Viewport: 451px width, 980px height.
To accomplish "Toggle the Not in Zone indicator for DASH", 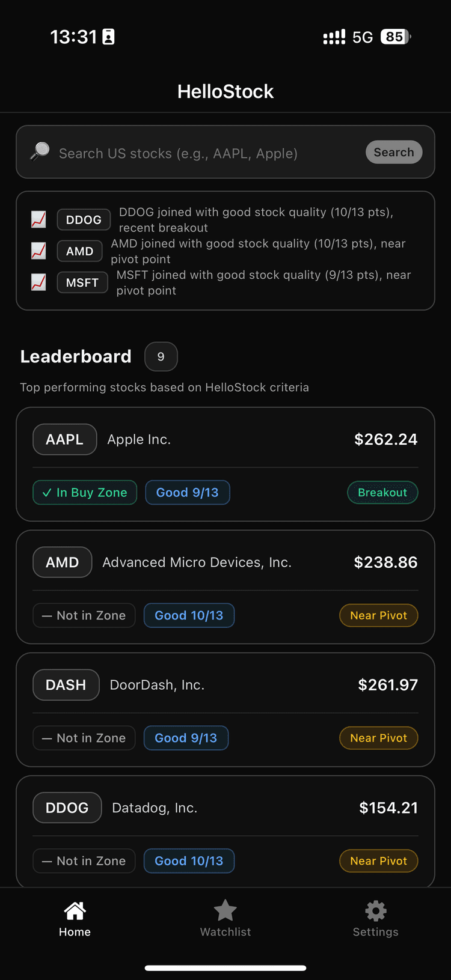I will click(84, 738).
